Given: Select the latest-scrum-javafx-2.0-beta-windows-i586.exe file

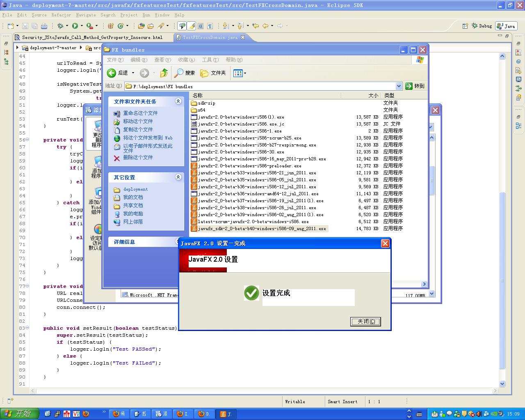Looking at the screenshot, I should [x=253, y=221].
